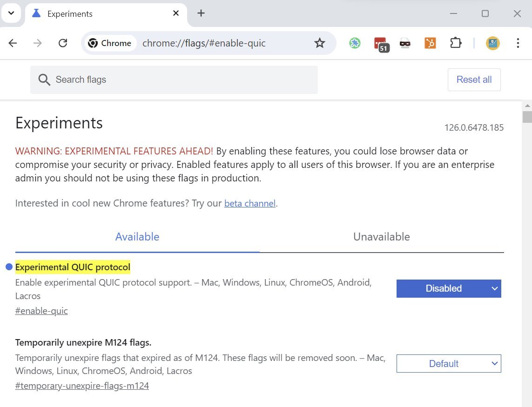Click the #enable-quic anchor link

(x=41, y=311)
